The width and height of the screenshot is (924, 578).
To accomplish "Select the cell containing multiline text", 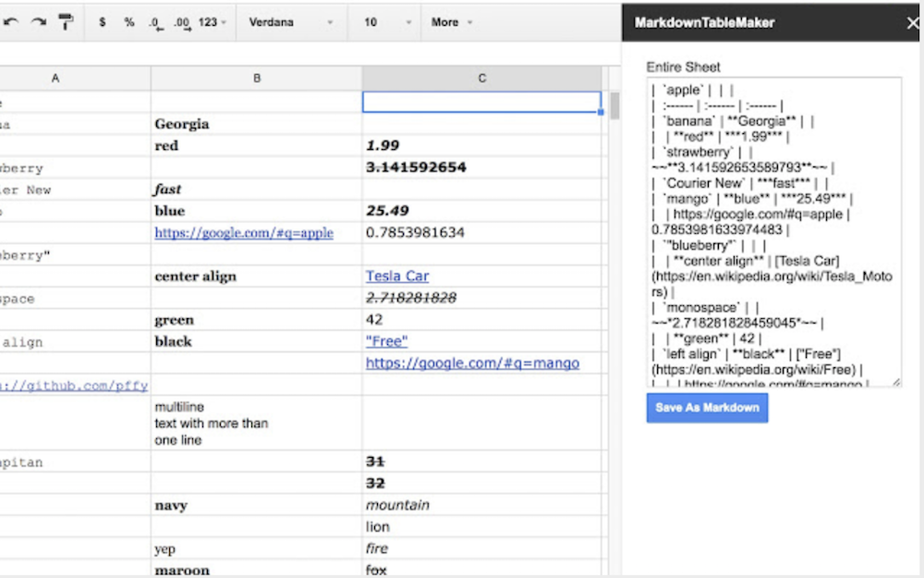I will [x=256, y=424].
